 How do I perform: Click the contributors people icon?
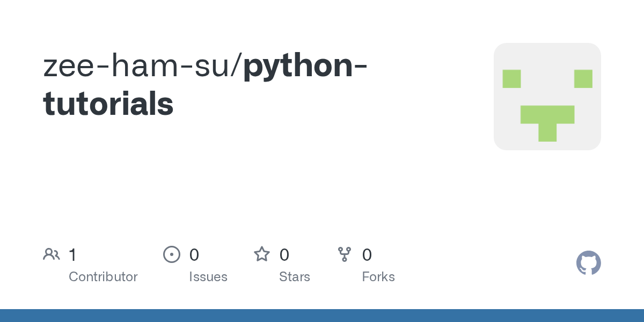(52, 254)
